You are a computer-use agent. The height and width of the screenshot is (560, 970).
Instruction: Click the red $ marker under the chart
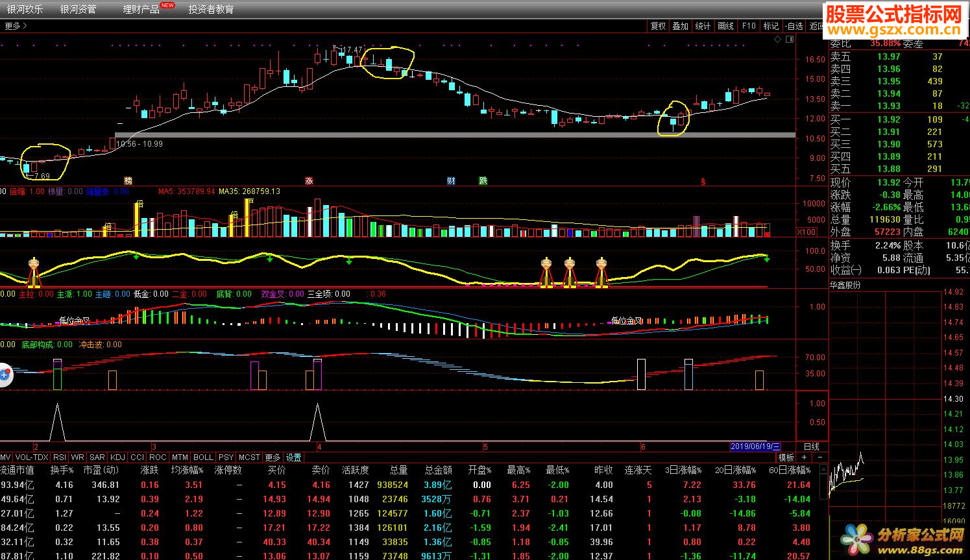pyautogui.click(x=703, y=182)
